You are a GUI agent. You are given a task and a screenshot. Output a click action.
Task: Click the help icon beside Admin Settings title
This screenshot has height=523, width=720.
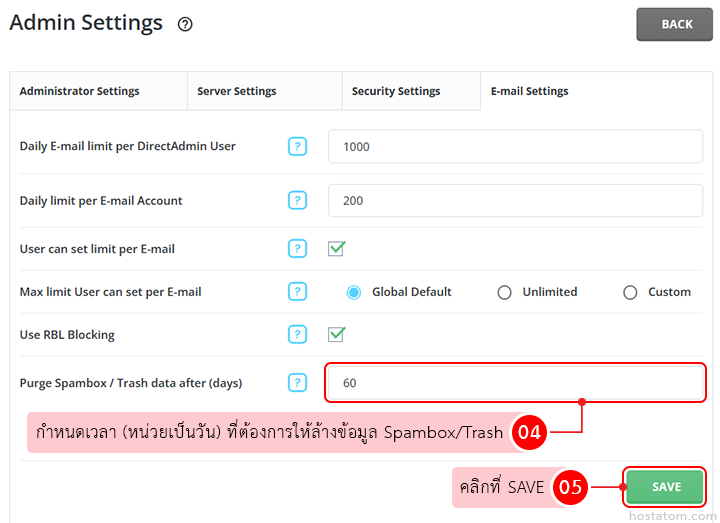(x=185, y=24)
